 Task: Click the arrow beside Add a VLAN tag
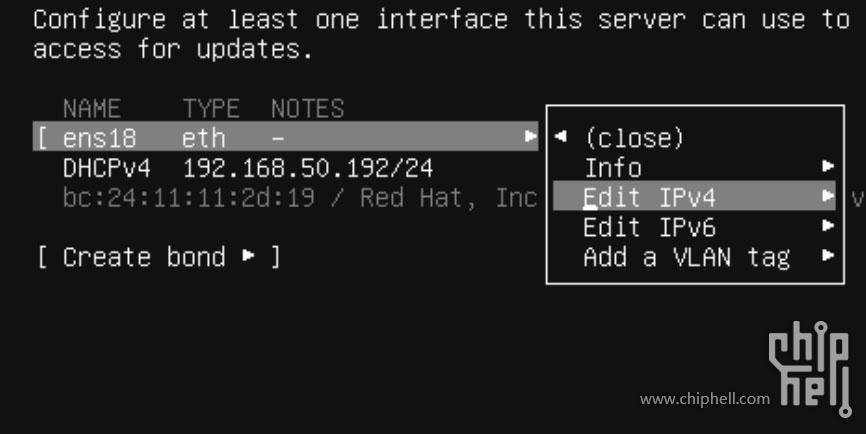tap(827, 255)
